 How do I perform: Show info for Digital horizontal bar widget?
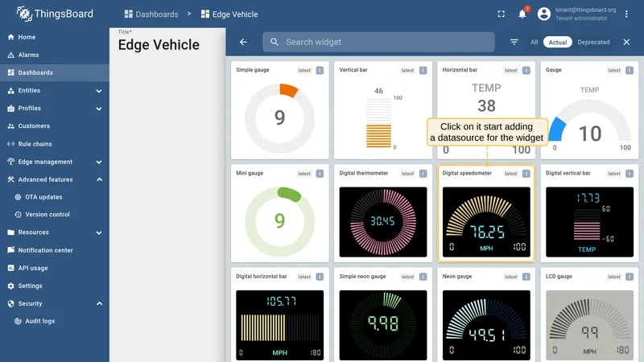(x=320, y=277)
